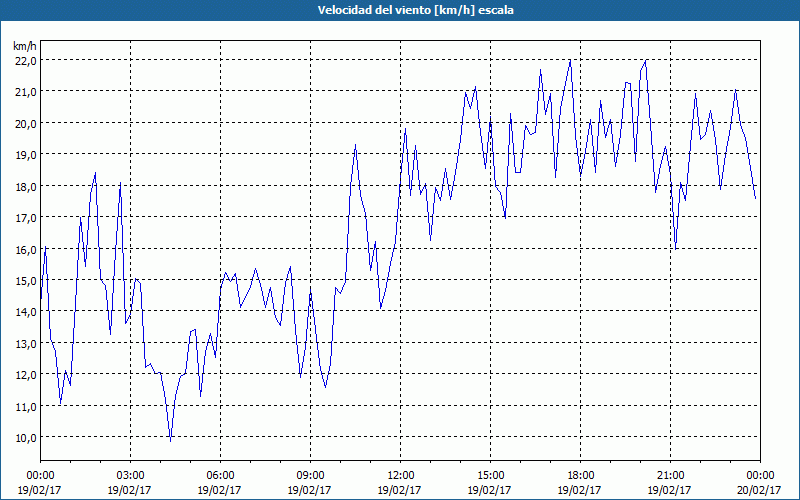Click the chart title 'Velocidad del viento [km/h] escala'
The height and width of the screenshot is (500, 800).
[416, 10]
